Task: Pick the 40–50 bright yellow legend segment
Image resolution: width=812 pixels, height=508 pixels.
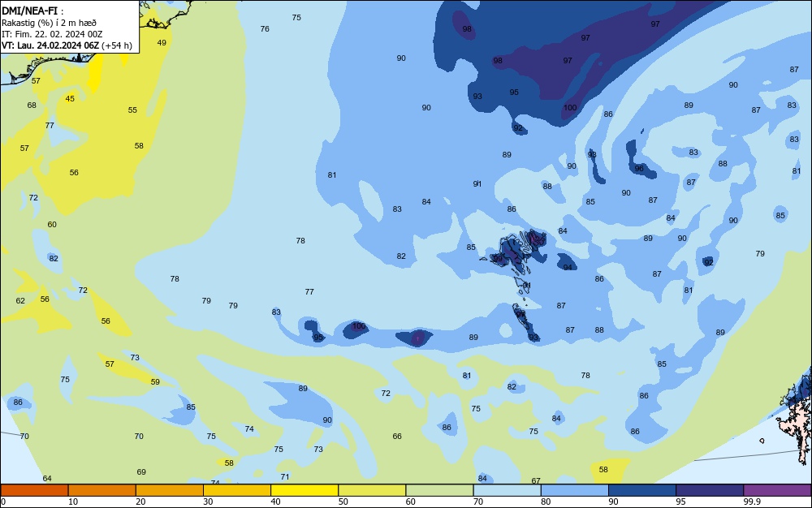Action: point(304,490)
